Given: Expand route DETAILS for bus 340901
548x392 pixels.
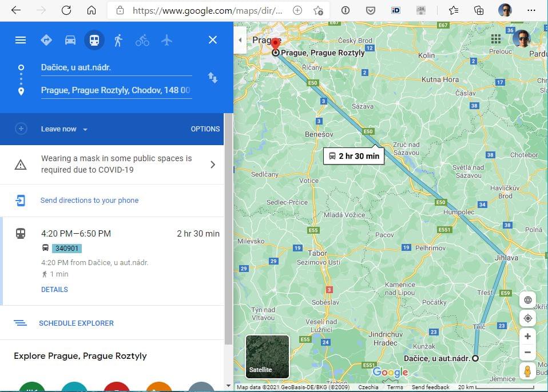Looking at the screenshot, I should coord(54,290).
